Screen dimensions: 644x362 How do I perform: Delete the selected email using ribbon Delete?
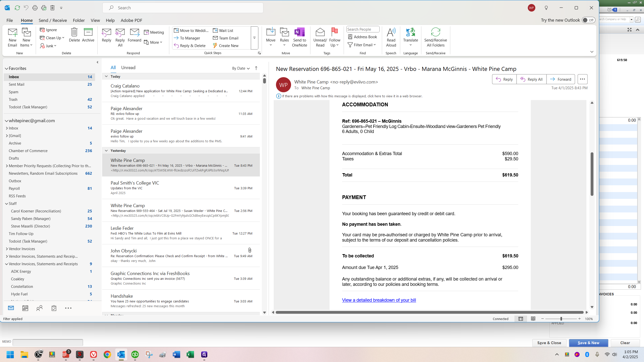tap(74, 35)
